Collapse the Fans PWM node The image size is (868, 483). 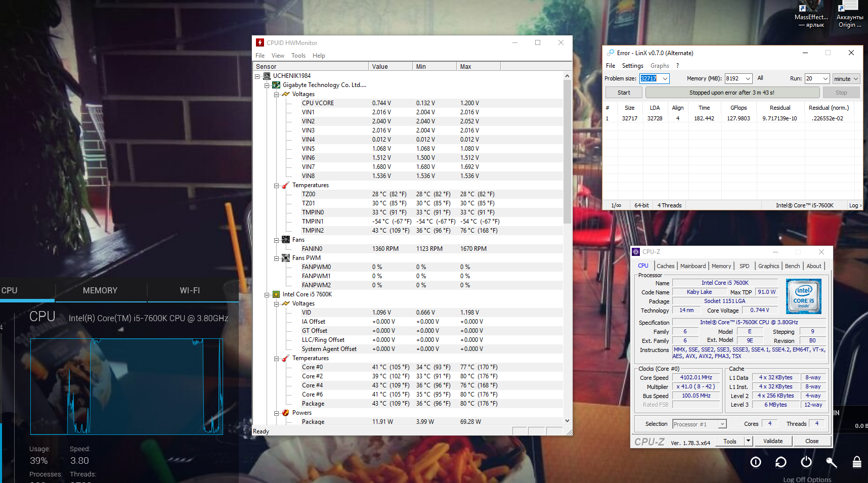[x=276, y=258]
